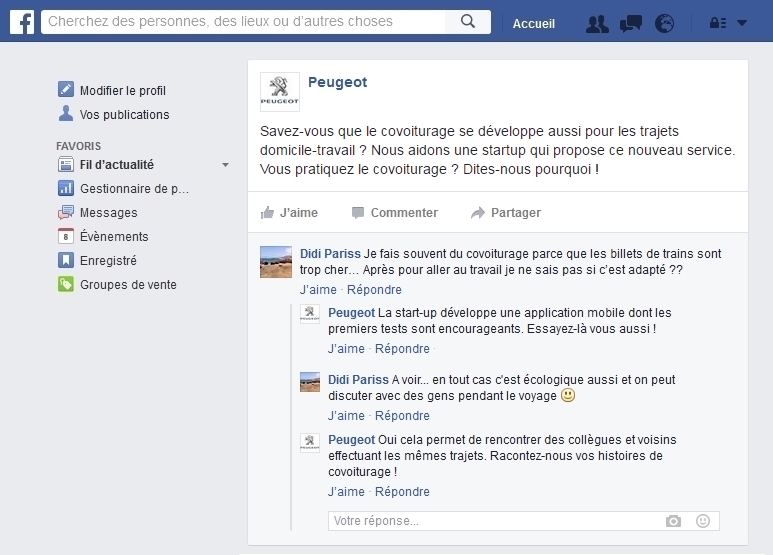Like Peugeot reply about collègues et voisins
The height and width of the screenshot is (555, 773).
click(346, 491)
